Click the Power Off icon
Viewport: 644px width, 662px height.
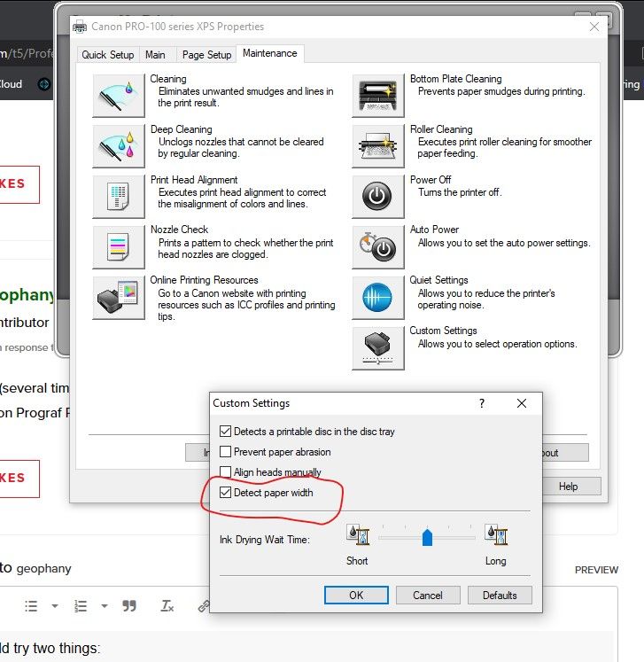pos(378,197)
